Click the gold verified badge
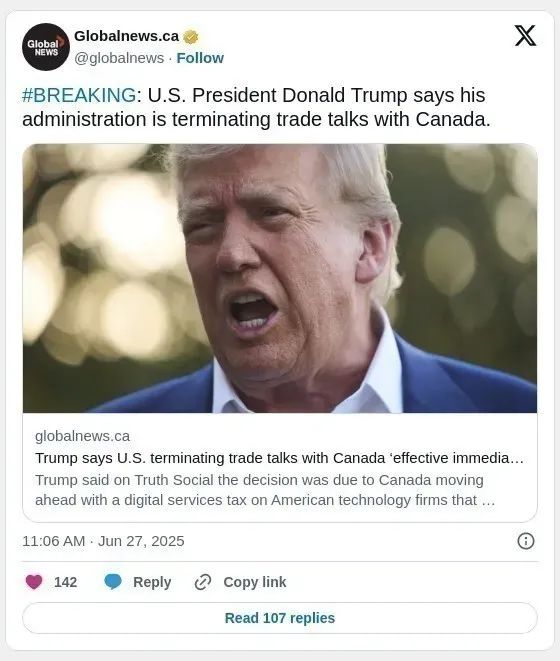This screenshot has width=560, height=661. tap(191, 37)
